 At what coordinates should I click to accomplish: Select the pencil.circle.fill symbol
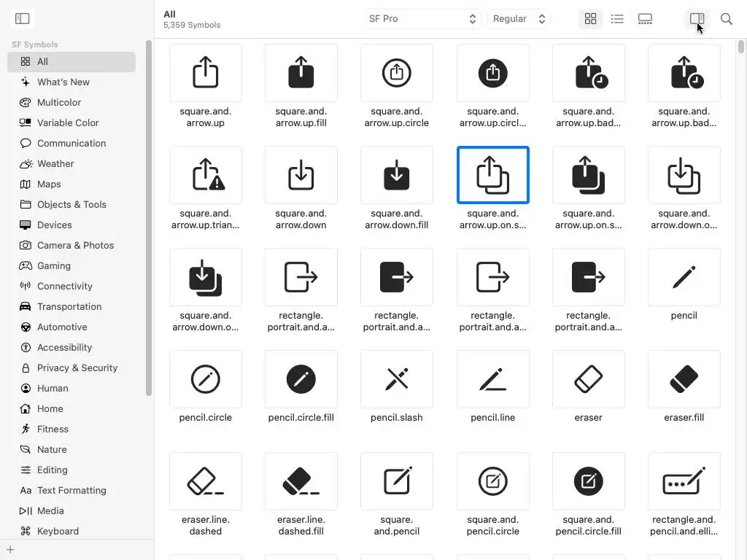point(301,379)
